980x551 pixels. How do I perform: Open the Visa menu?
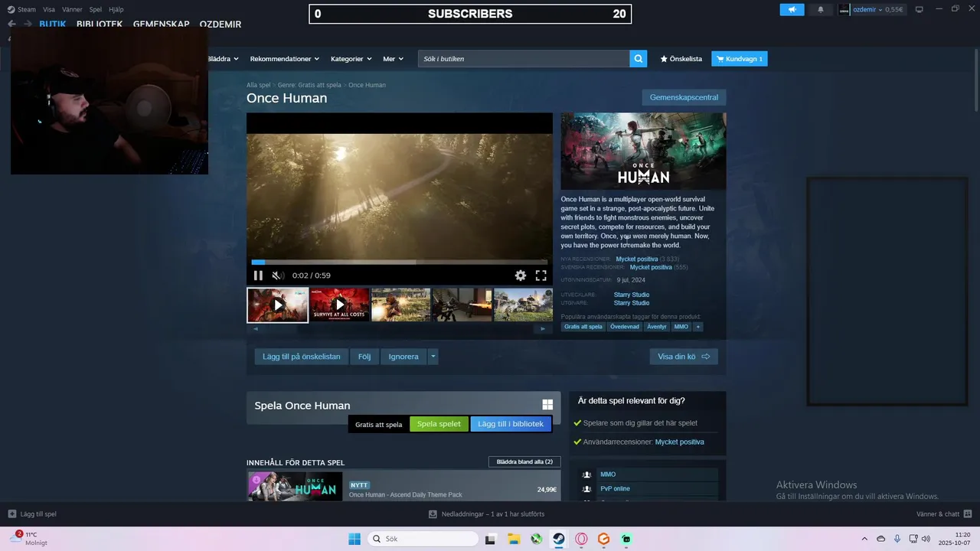click(x=49, y=9)
